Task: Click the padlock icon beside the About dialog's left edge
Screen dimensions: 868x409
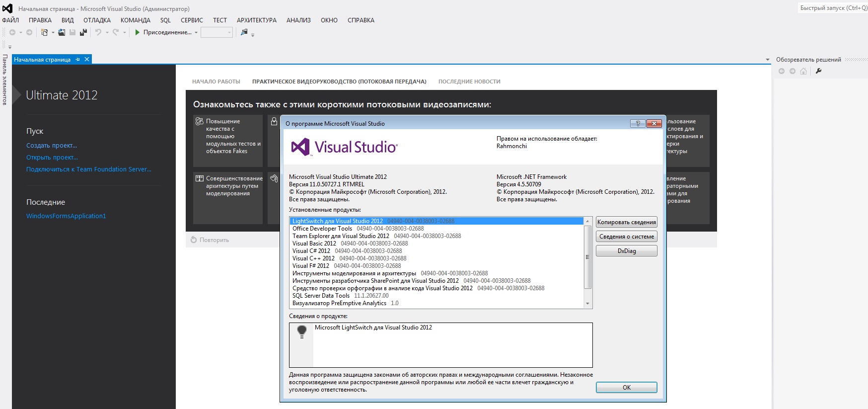Action: (274, 121)
